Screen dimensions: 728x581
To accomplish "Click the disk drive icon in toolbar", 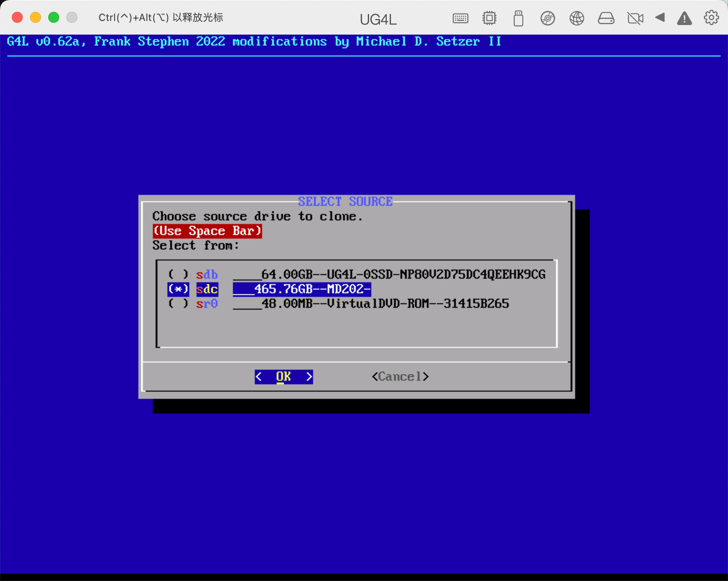I will pos(606,18).
